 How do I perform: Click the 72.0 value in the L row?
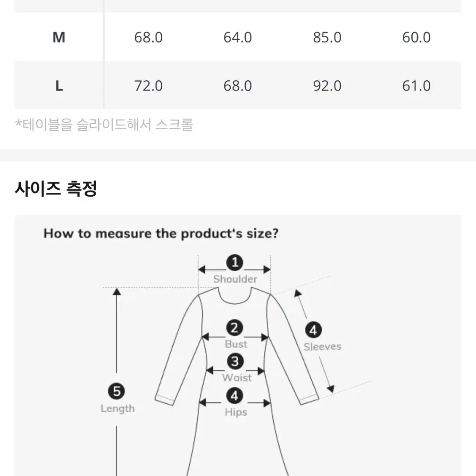(x=149, y=86)
